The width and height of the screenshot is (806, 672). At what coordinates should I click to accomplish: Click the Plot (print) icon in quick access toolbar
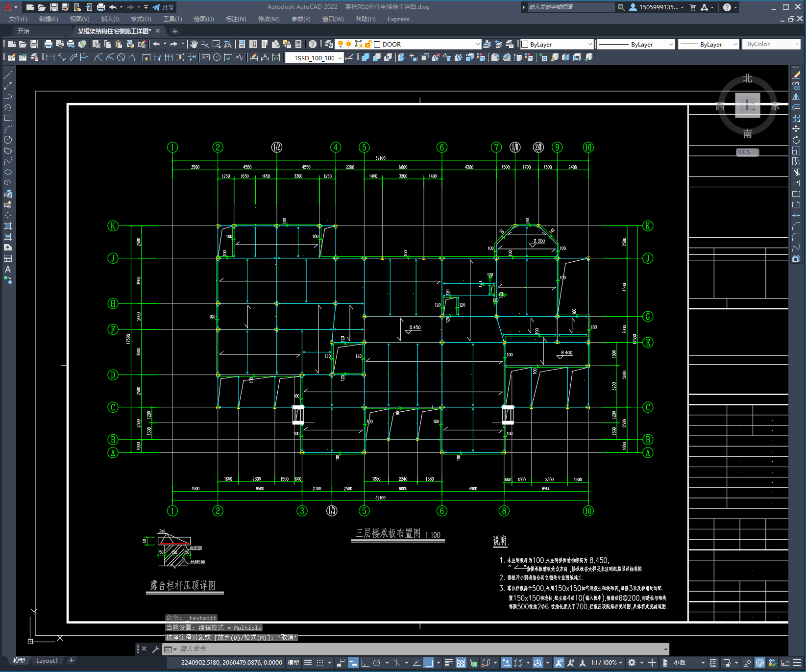[101, 7]
